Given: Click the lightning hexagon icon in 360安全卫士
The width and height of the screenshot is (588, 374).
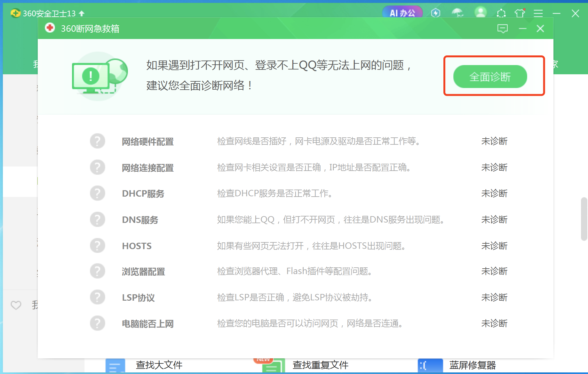Looking at the screenshot, I should (x=436, y=13).
